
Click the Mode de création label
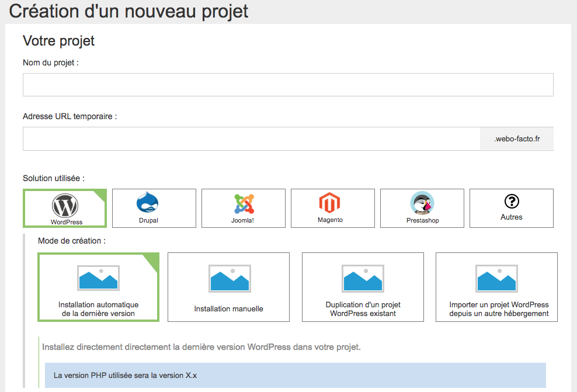[72, 241]
